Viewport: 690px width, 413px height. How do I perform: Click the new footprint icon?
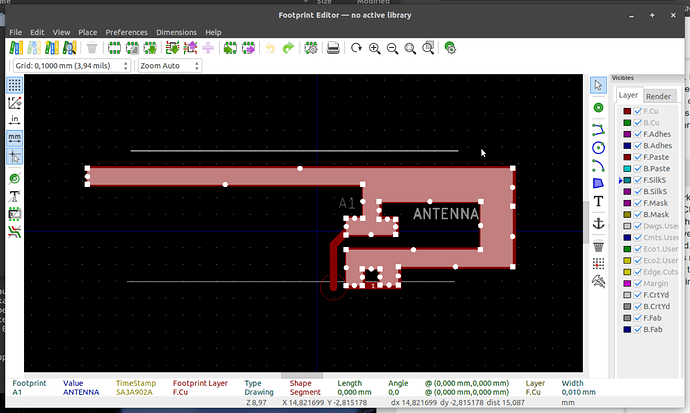point(114,48)
